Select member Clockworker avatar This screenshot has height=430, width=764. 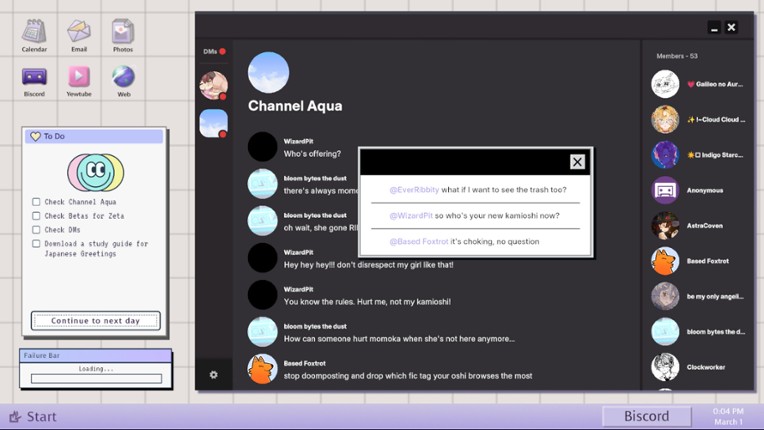pyautogui.click(x=665, y=367)
